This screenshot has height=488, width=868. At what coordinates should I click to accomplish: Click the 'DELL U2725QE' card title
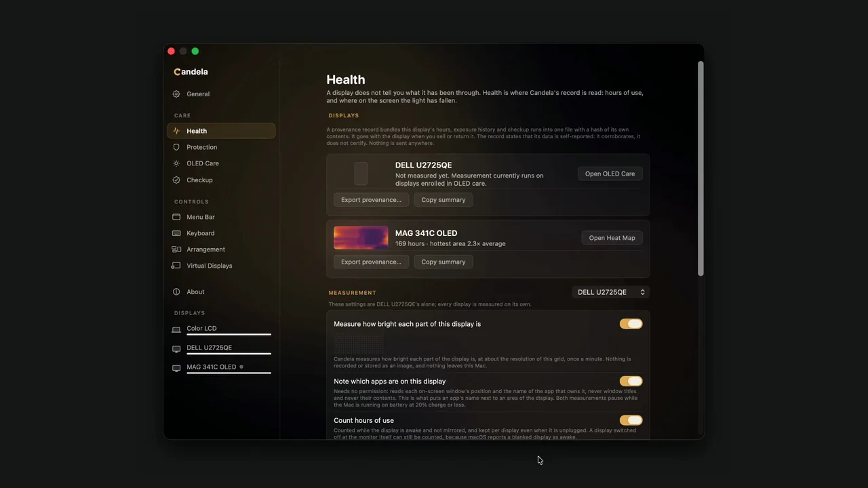tap(423, 165)
